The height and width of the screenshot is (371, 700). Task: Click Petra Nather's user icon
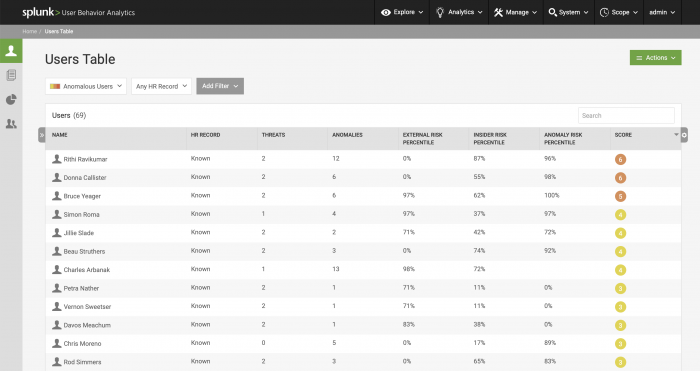[57, 288]
